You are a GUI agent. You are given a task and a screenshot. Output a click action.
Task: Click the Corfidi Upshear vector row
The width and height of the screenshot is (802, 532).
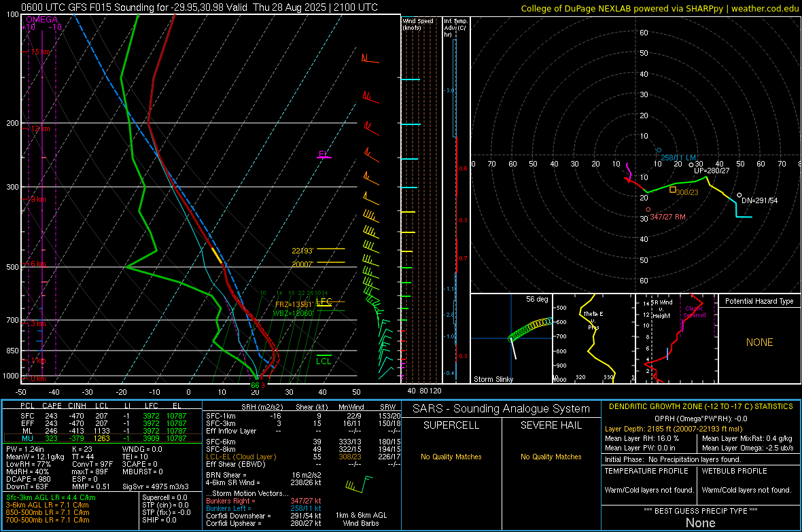click(x=264, y=523)
